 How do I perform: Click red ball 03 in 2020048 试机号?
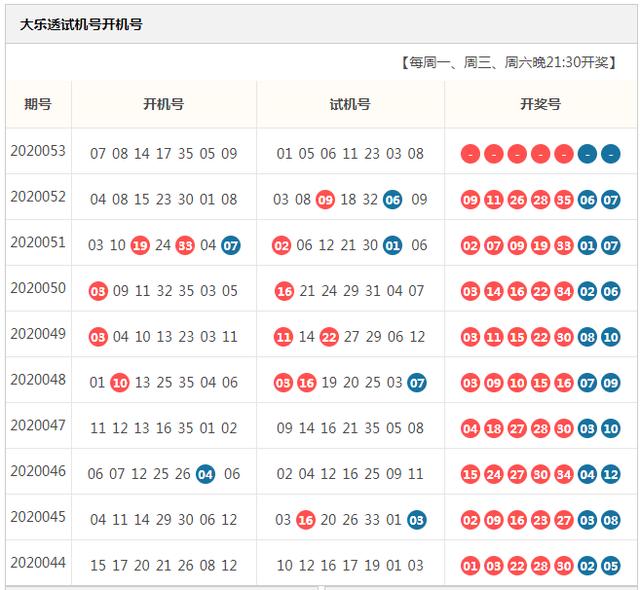click(x=283, y=383)
